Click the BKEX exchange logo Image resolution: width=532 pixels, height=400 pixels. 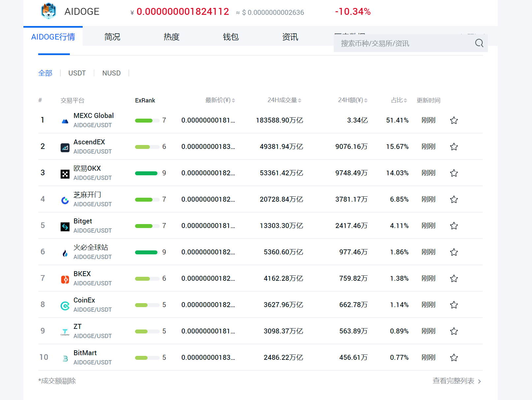(x=65, y=279)
